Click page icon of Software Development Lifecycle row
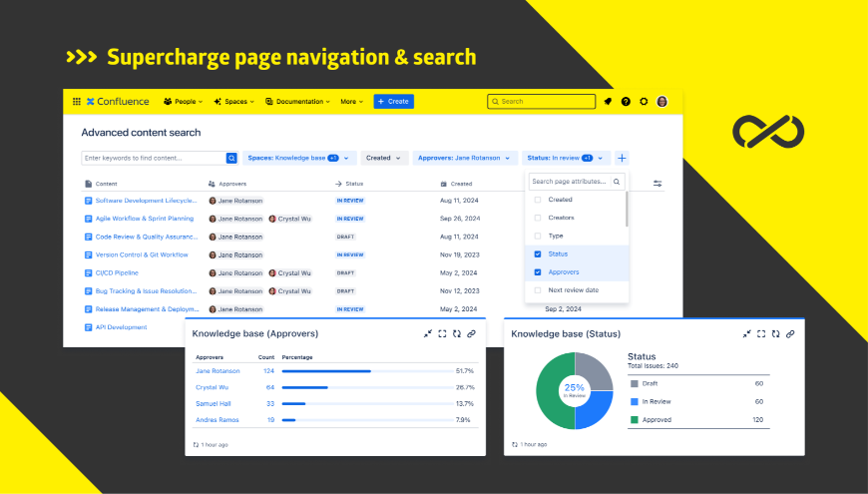The image size is (868, 494). (x=88, y=201)
